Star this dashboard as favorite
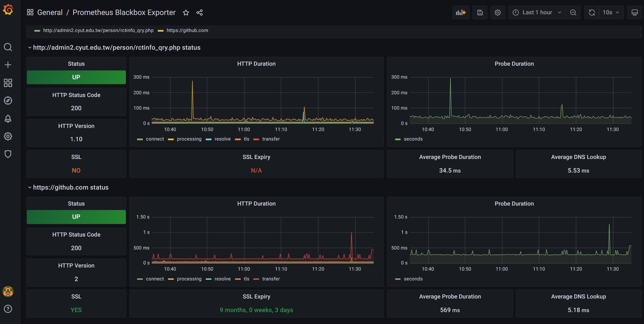Image resolution: width=644 pixels, height=324 pixels. coord(186,13)
